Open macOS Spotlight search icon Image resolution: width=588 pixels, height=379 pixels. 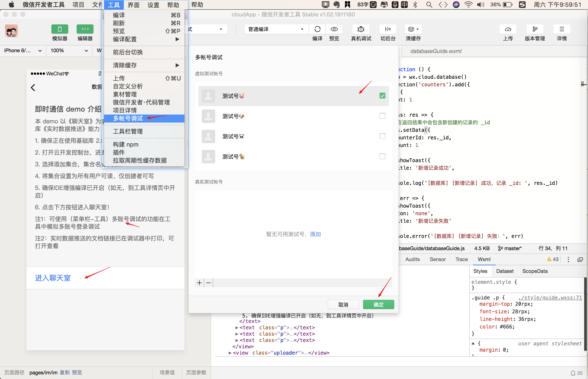429,5
